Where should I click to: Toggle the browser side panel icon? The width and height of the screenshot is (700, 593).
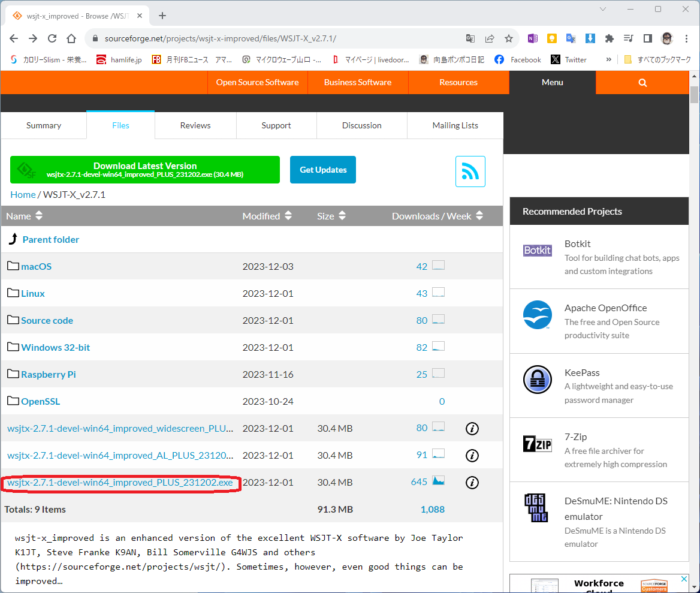(648, 38)
